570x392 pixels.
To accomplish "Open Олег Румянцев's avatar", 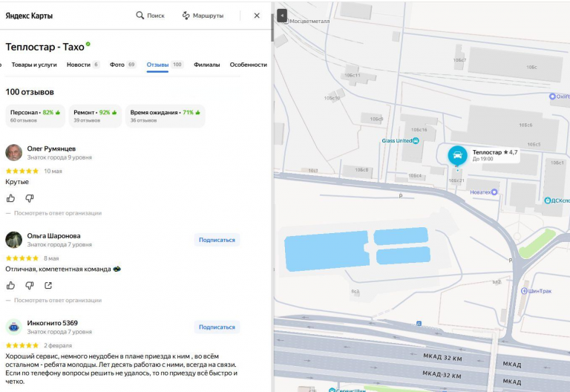I will [14, 152].
